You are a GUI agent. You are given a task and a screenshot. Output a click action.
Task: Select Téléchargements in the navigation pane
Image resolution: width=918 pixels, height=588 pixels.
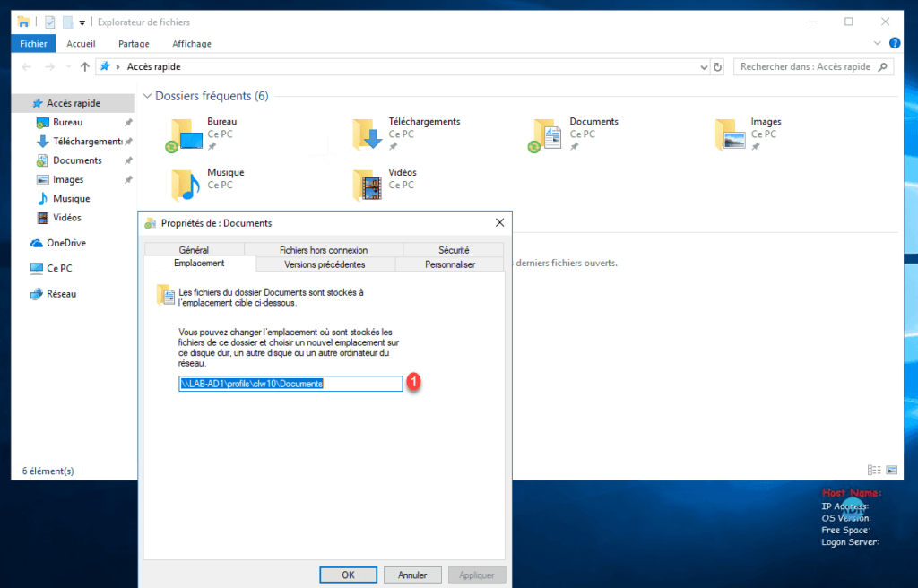(88, 141)
